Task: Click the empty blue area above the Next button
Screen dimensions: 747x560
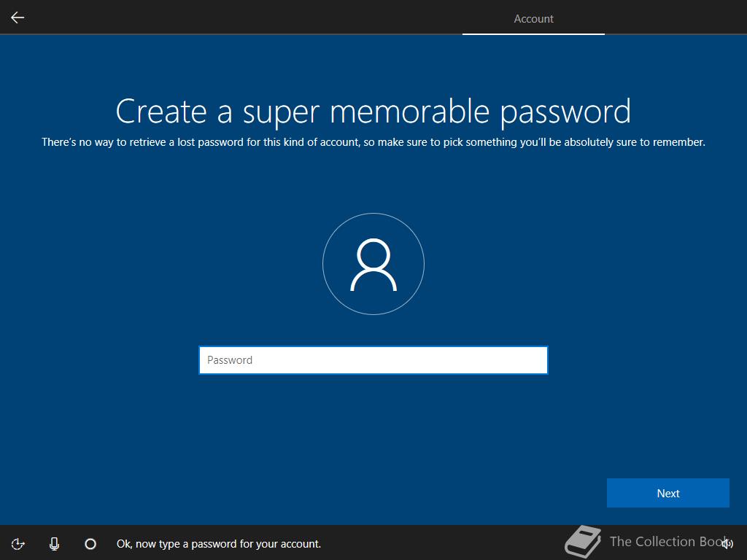Action: [668, 429]
